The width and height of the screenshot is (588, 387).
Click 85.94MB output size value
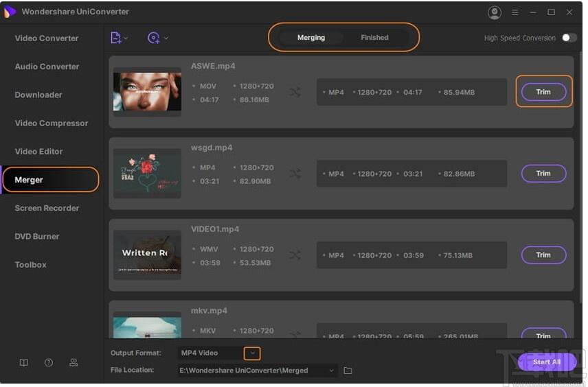tap(459, 93)
